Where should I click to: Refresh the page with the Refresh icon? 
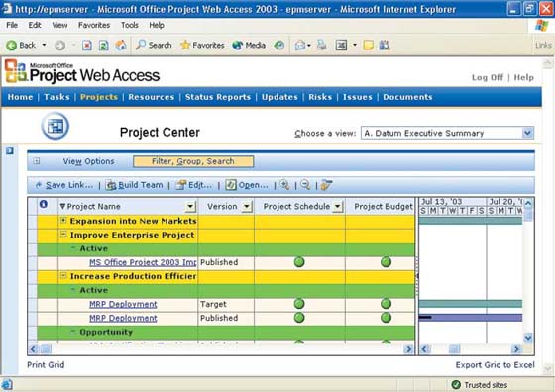pyautogui.click(x=104, y=46)
